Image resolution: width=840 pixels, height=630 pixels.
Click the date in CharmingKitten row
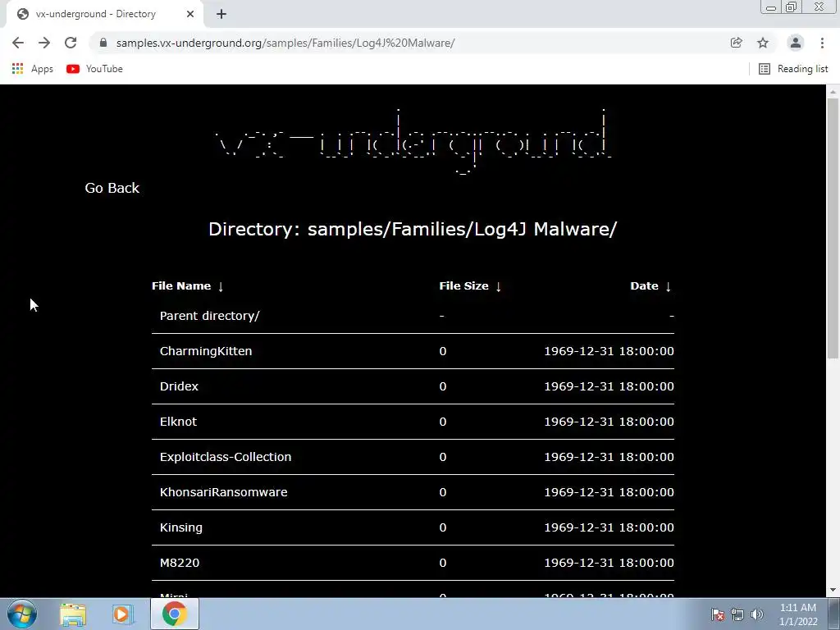609,351
